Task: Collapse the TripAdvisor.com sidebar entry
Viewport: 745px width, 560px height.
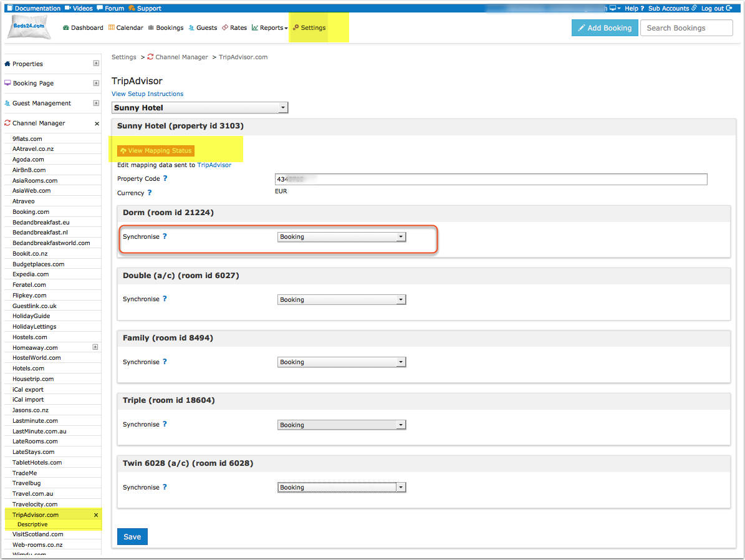Action: 96,515
